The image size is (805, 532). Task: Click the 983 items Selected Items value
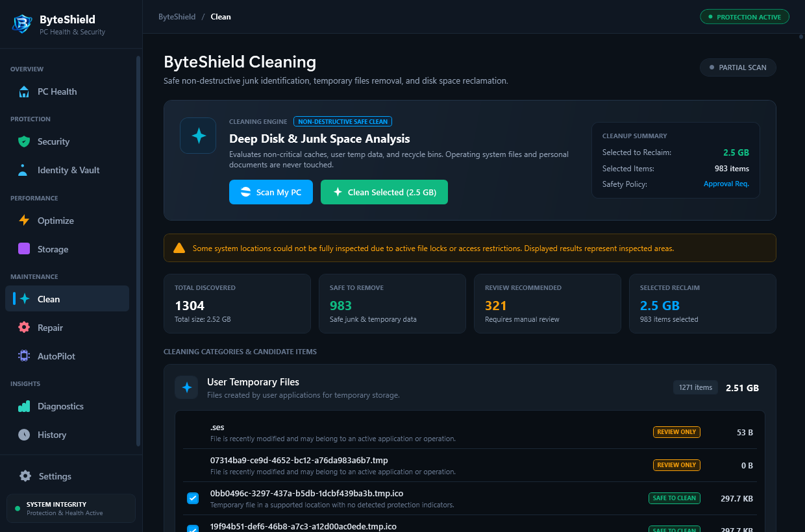coord(732,169)
